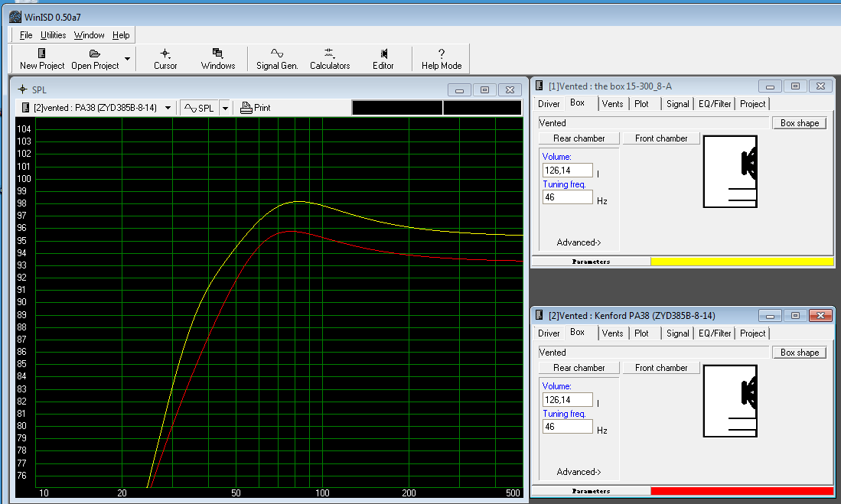Click the project [2] window title icon
The height and width of the screenshot is (504, 841).
pyautogui.click(x=539, y=315)
